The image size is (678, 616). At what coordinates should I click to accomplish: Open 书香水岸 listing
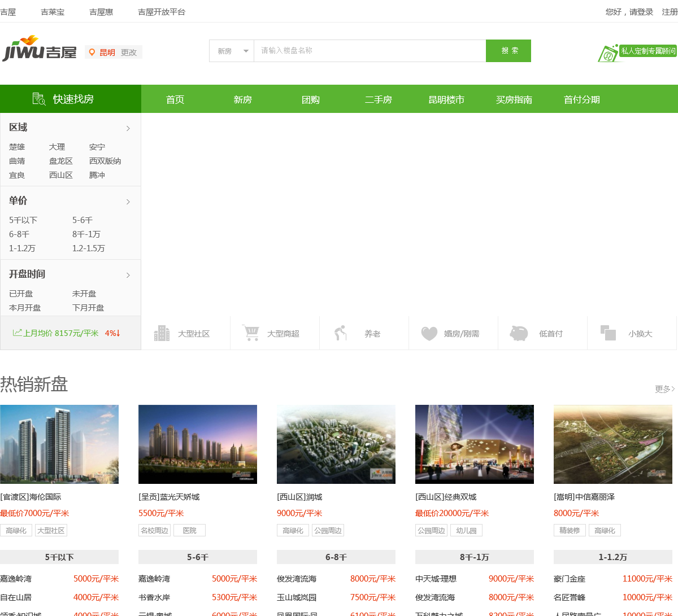[154, 597]
